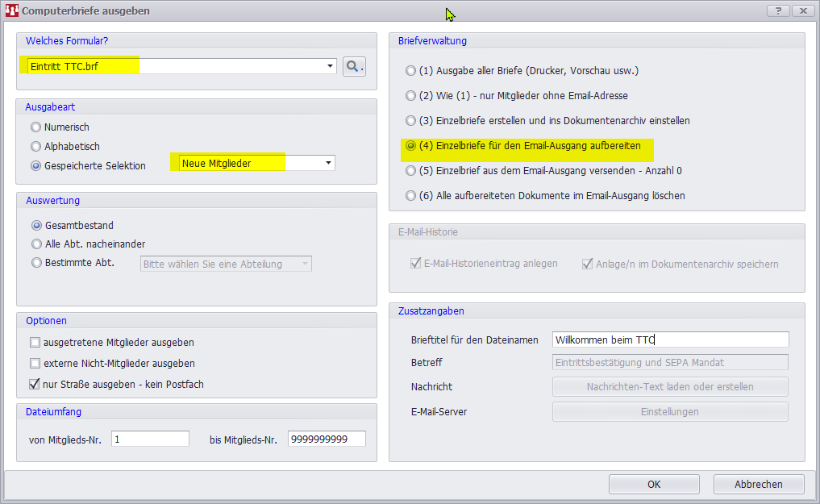820x504 pixels.
Task: Choose option (3) Einzelbriefe ins Dokumentenarchiv
Action: tap(411, 121)
